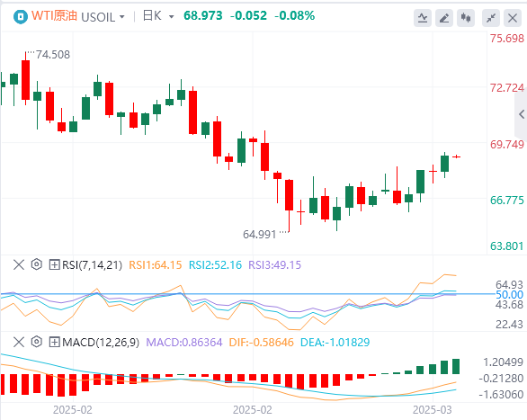Click the WTI crude oil logo icon
The height and width of the screenshot is (420, 527).
(x=20, y=16)
